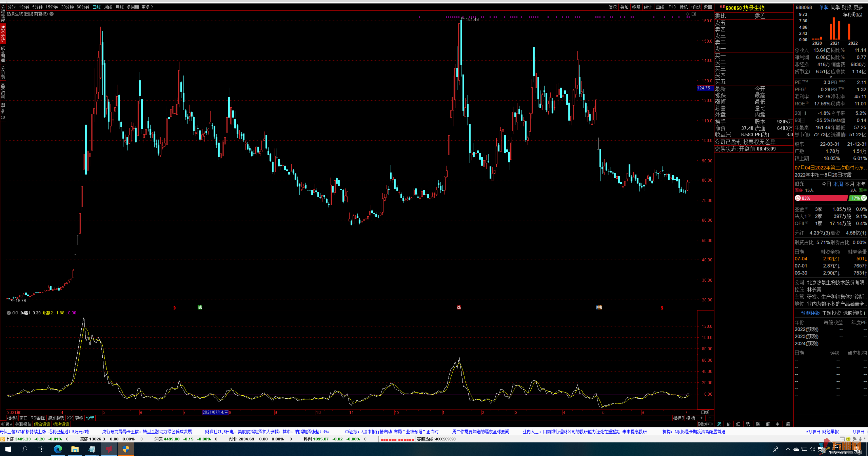Image resolution: width=868 pixels, height=456 pixels.
Task: Open the shield security taskbar icon
Action: point(126,449)
